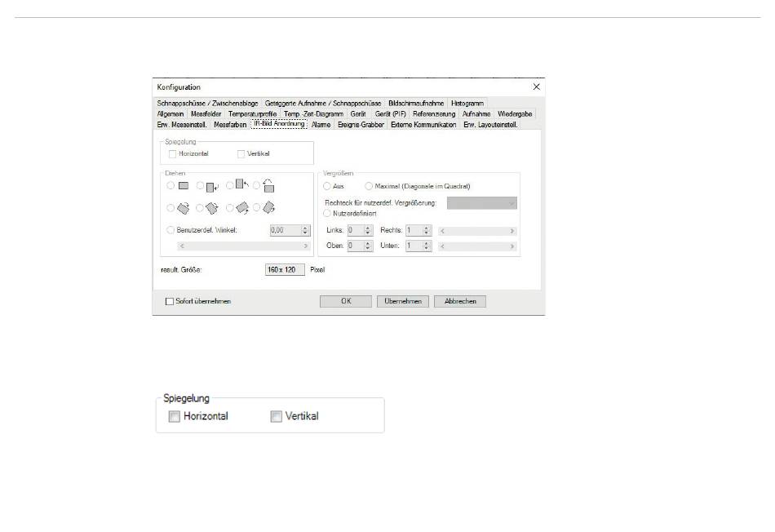Tick Horizontal in the enlarged Spiegelung image

174,416
